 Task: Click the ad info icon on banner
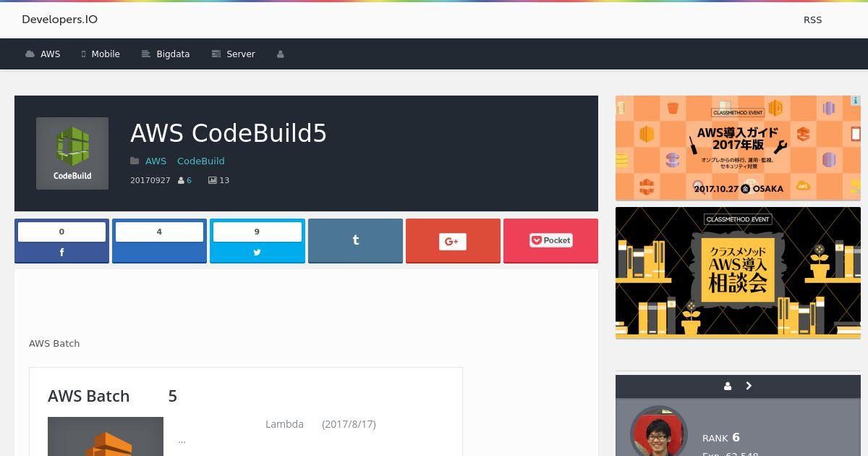pyautogui.click(x=855, y=101)
